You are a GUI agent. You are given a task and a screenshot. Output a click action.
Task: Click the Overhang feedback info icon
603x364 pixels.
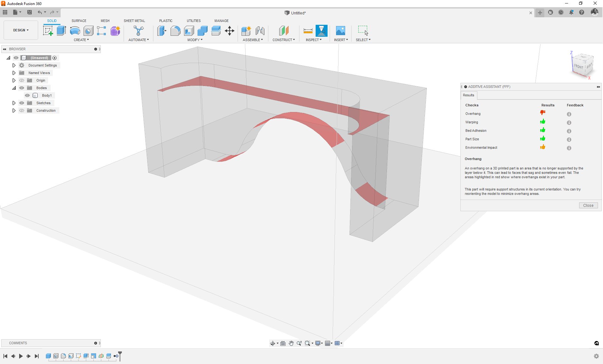tap(568, 114)
